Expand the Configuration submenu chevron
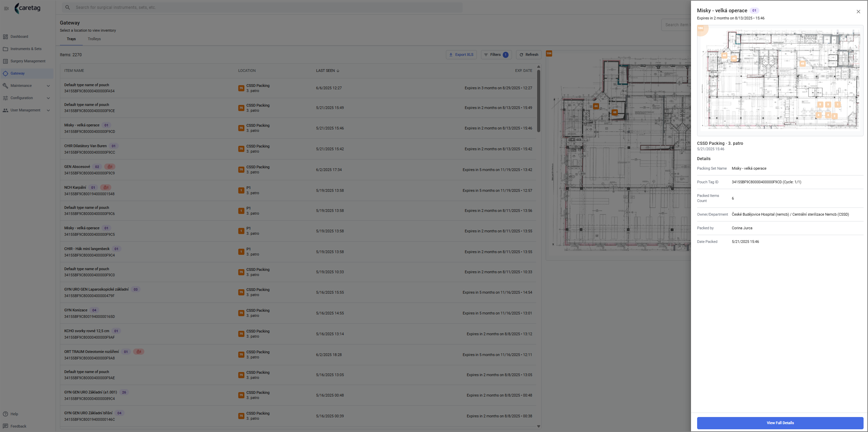The image size is (868, 432). pos(48,98)
